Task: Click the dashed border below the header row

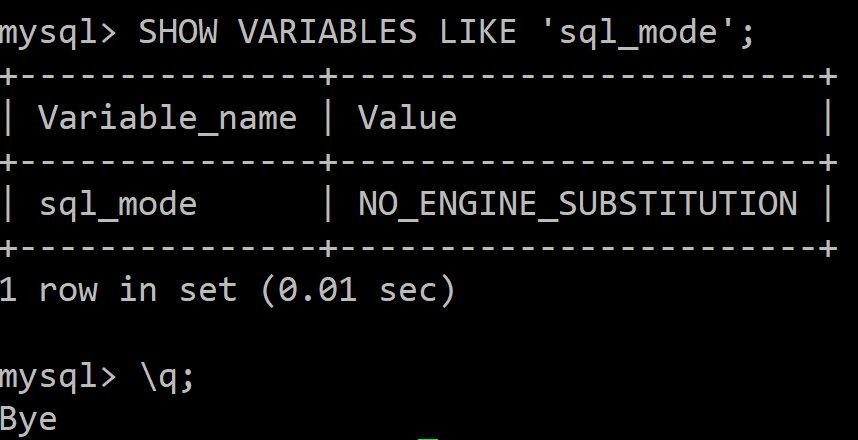Action: 418,162
